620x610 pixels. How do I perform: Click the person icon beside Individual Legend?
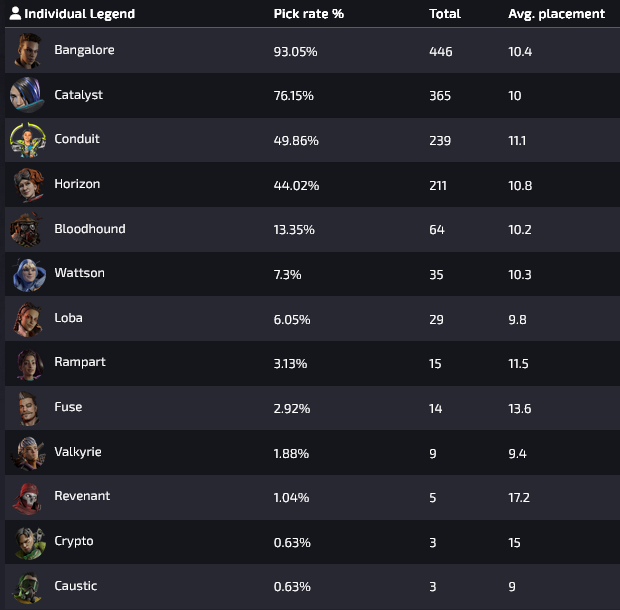click(15, 14)
